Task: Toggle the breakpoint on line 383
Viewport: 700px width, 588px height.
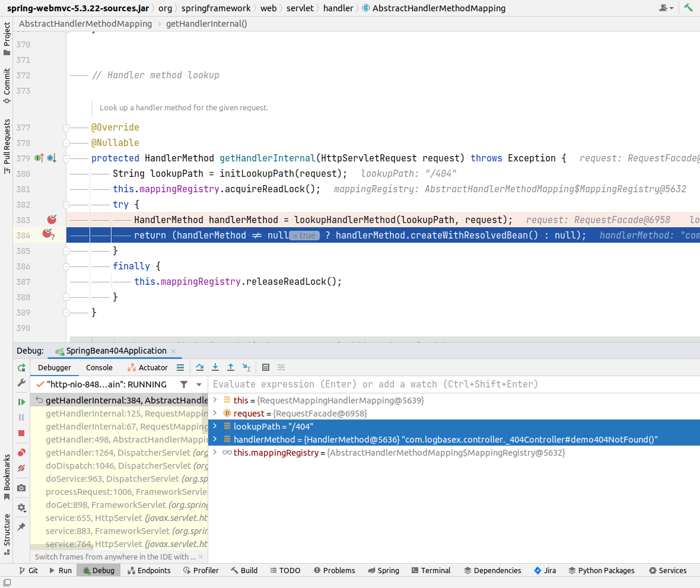Action: [52, 220]
